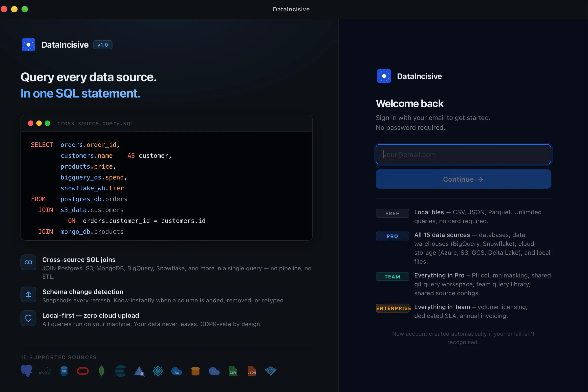
Task: Click the infinity icon beside Cross-source SQL joins
Action: click(x=28, y=262)
